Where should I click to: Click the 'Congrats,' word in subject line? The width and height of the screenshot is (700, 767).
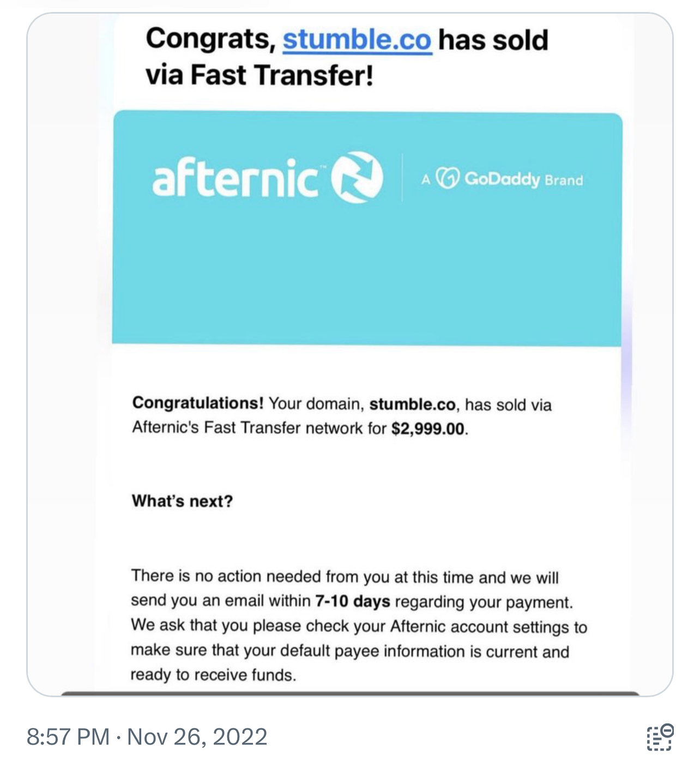pos(211,39)
